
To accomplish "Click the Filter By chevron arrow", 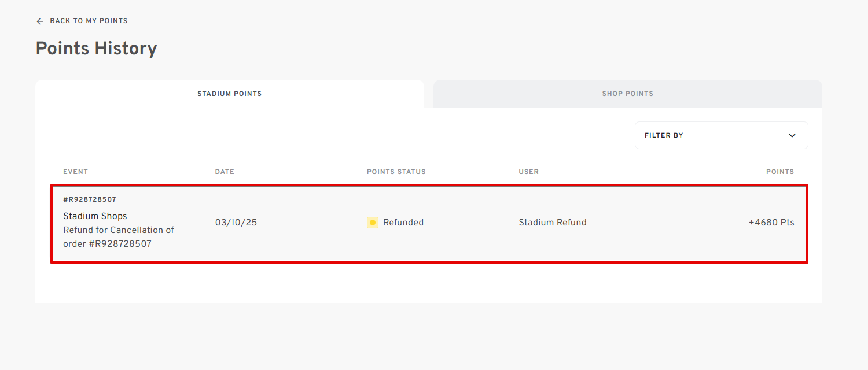I will coord(792,135).
